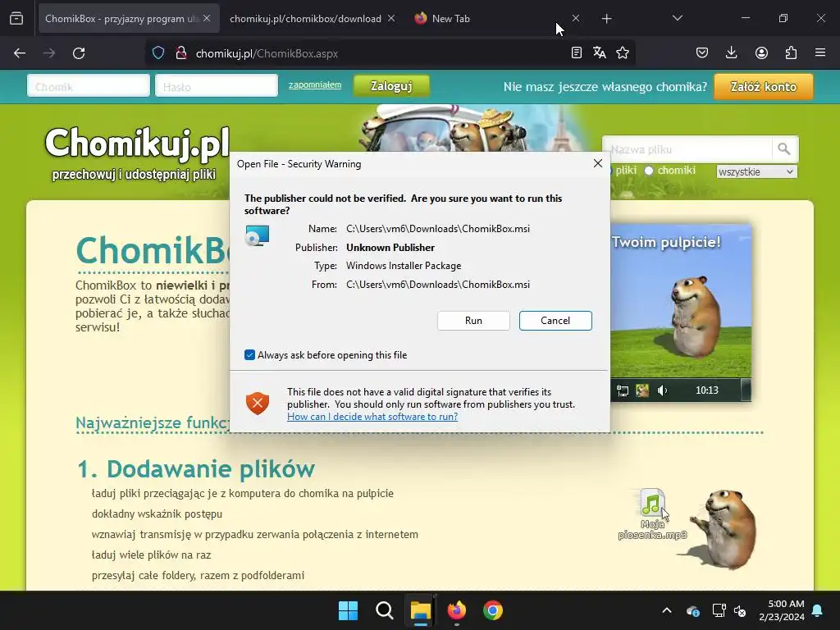
Task: Click the address bar URL chomikuj.pl/ChomikBox.aspx
Action: click(x=267, y=53)
